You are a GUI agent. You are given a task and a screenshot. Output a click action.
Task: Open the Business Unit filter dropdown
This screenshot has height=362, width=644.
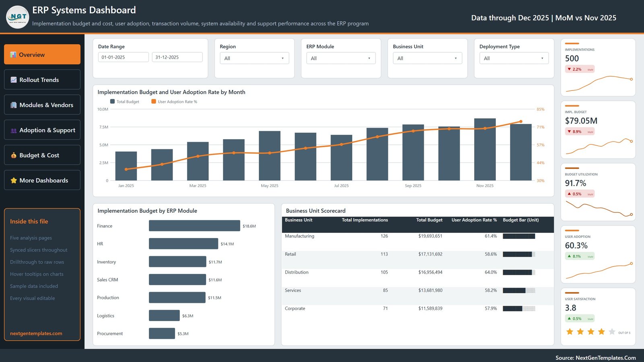pos(427,58)
